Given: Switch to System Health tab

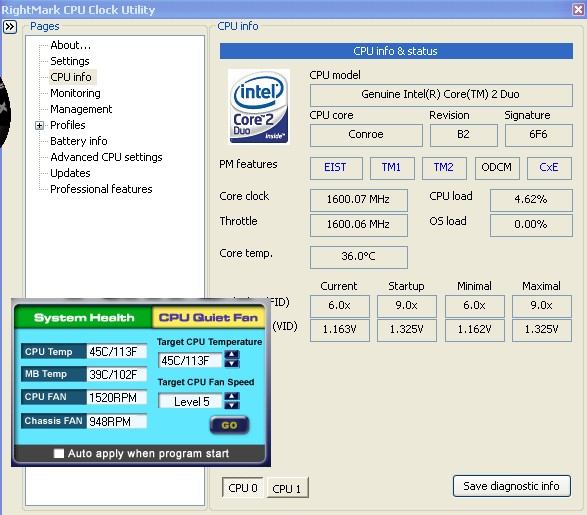Looking at the screenshot, I should [x=83, y=318].
